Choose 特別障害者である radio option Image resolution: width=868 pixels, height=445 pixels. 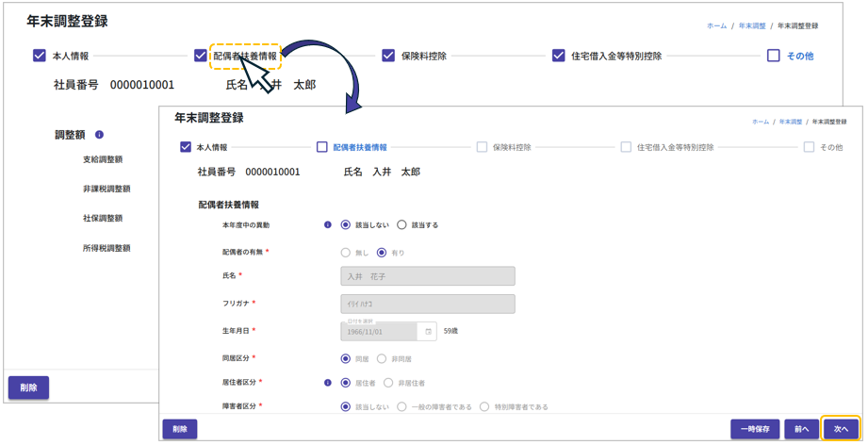click(484, 407)
